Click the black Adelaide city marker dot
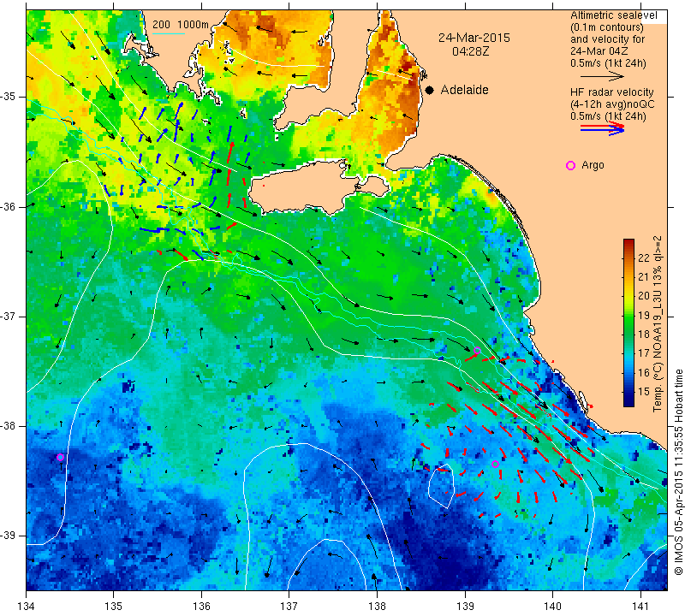Viewport: 685px width, 616px height. pyautogui.click(x=430, y=90)
